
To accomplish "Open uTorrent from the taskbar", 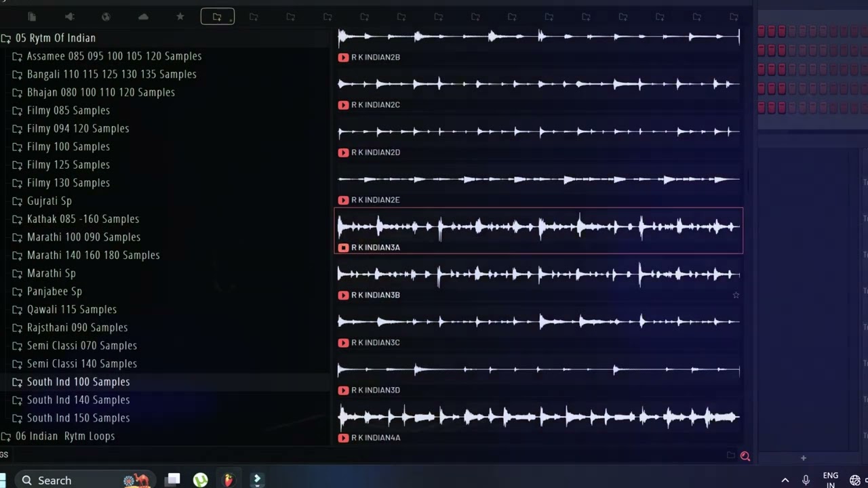I will [201, 480].
